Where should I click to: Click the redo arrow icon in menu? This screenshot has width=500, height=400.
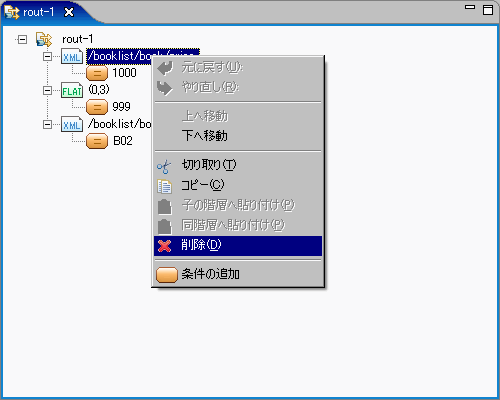pos(165,88)
